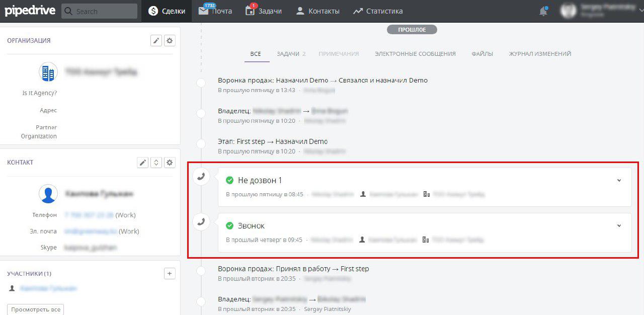Open the profile avatar menu
The width and height of the screenshot is (644, 315).
(x=568, y=10)
